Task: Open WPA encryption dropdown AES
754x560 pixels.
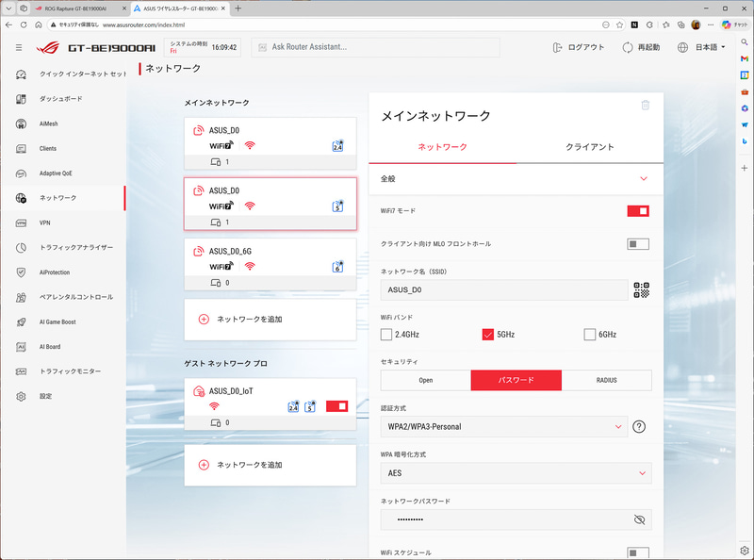Action: point(516,473)
